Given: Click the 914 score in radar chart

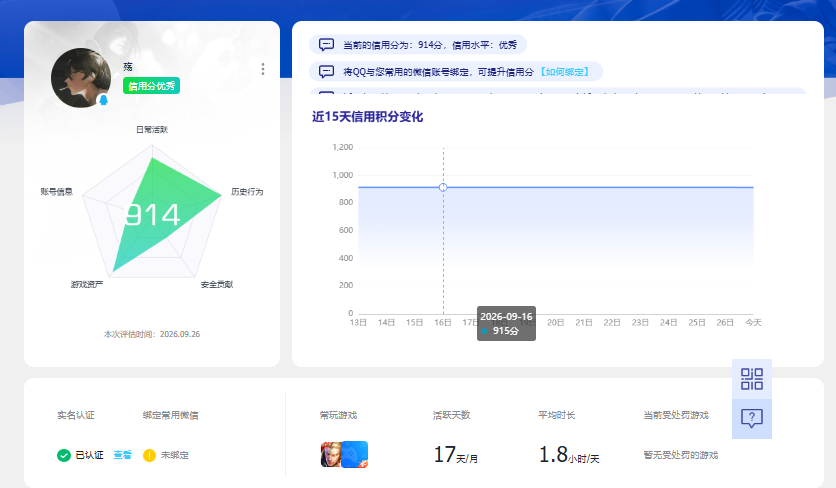Looking at the screenshot, I should (152, 215).
